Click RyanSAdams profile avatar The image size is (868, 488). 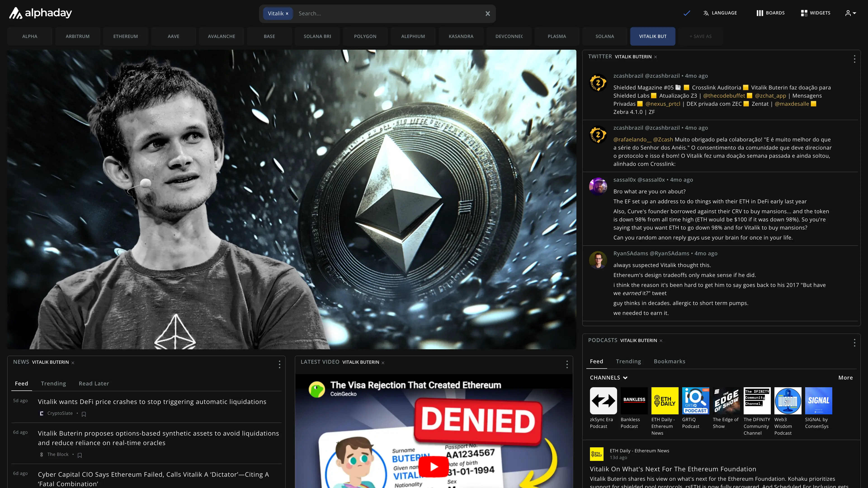click(598, 260)
